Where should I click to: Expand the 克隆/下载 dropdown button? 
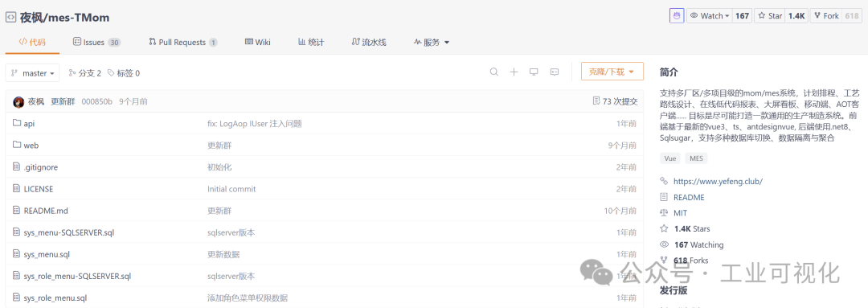pos(612,72)
